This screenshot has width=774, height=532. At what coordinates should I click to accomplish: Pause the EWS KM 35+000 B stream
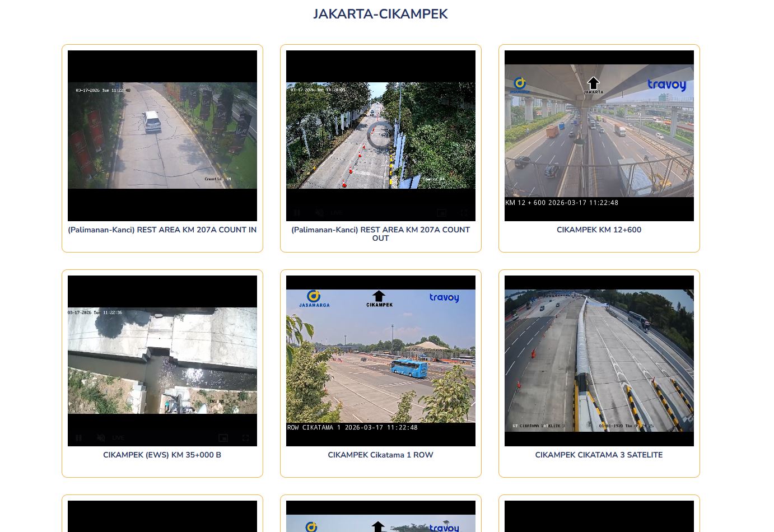click(x=78, y=438)
